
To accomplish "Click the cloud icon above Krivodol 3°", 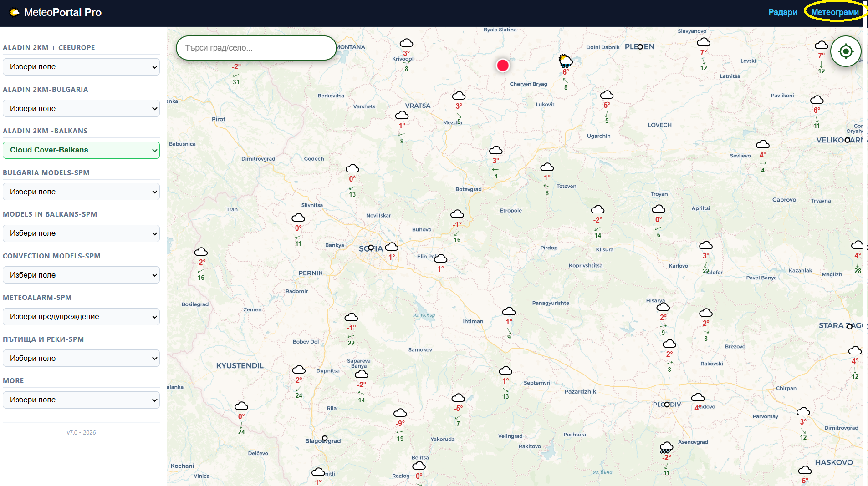I will pos(406,43).
